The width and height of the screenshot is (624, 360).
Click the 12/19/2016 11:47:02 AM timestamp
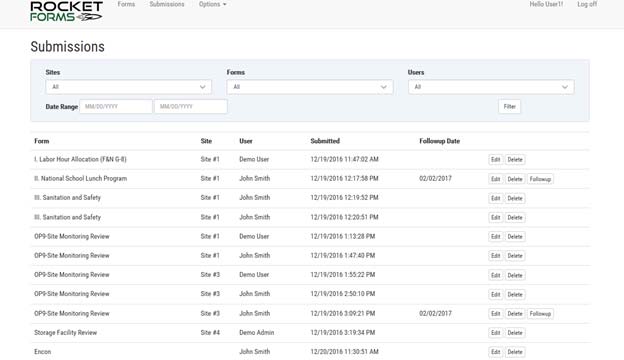point(344,159)
